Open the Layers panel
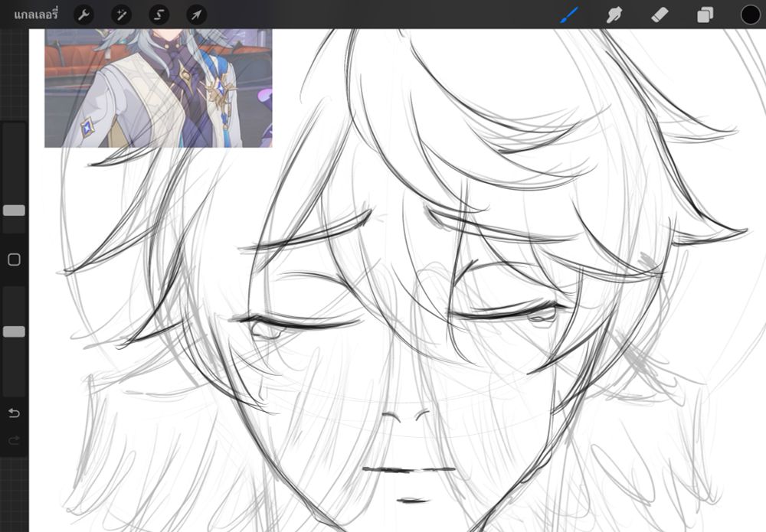 point(705,15)
